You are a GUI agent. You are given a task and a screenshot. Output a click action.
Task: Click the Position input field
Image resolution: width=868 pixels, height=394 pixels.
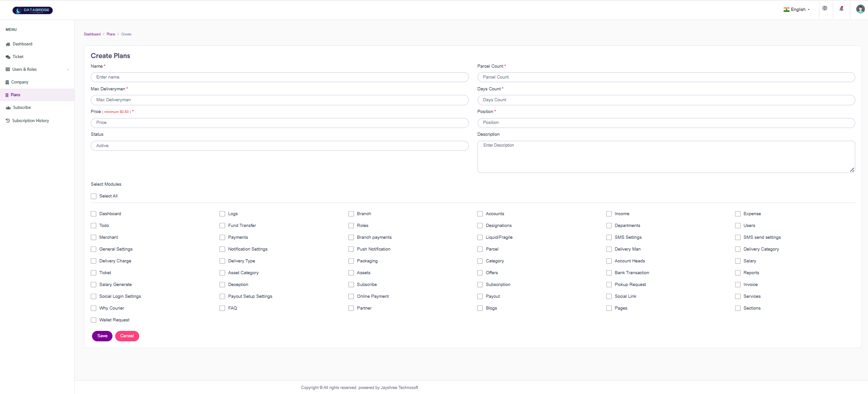666,123
